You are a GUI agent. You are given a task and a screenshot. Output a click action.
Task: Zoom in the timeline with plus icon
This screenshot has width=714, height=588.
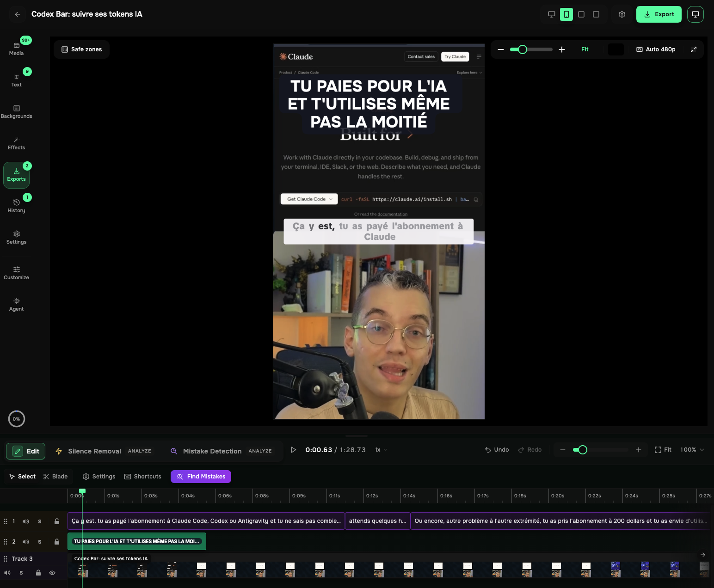639,450
